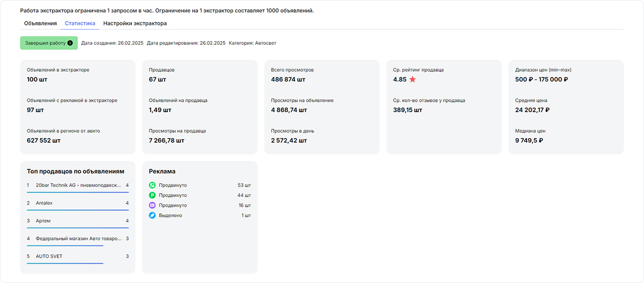Click the info icon in Завершил работу badge
This screenshot has height=283, width=644.
[70, 43]
